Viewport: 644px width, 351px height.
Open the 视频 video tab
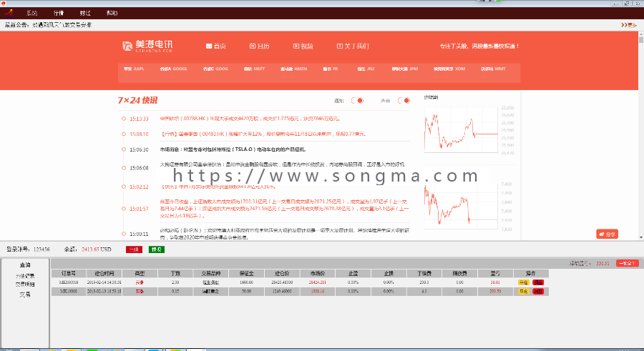point(303,46)
